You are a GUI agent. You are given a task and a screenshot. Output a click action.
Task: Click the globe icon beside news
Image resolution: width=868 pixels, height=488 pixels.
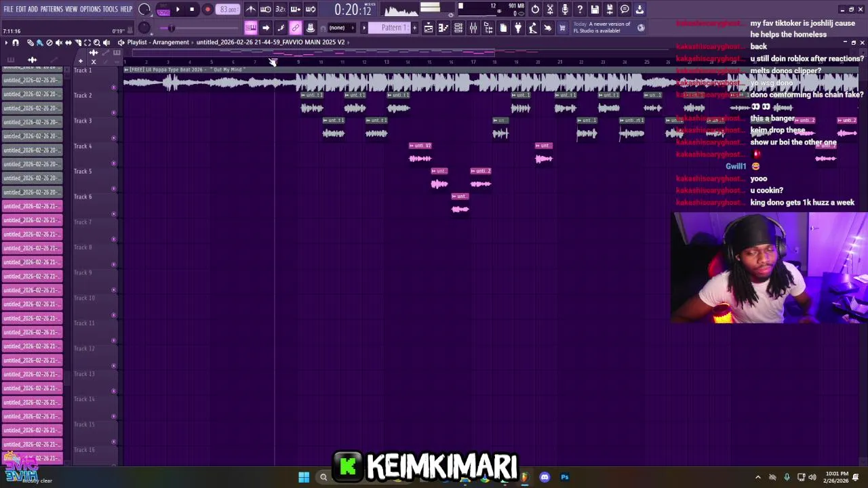click(641, 28)
